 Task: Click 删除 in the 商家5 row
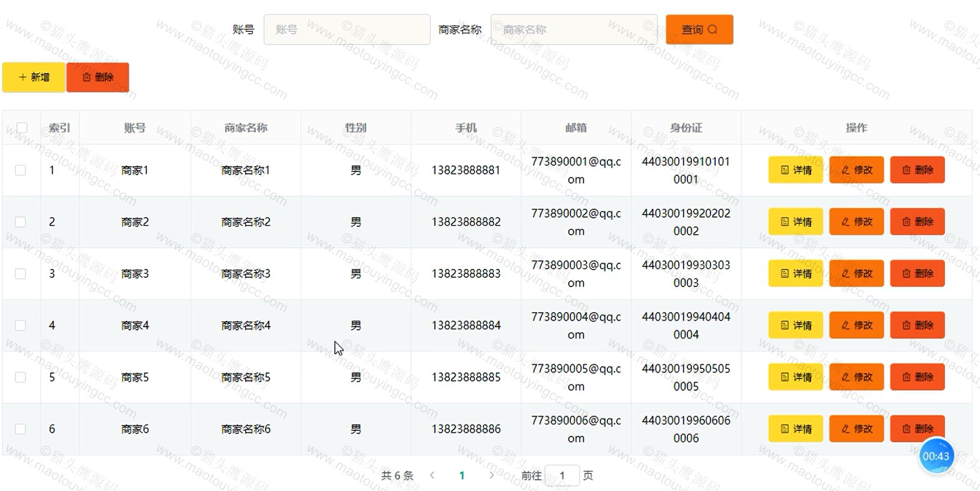917,377
